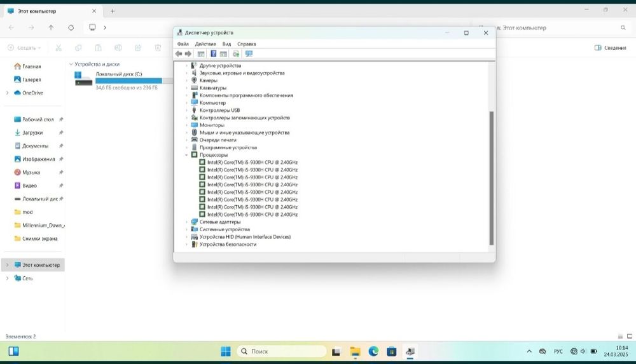The height and width of the screenshot is (364, 636).
Task: Expand Контроллеры запоминающих устройств arrow
Action: point(186,118)
